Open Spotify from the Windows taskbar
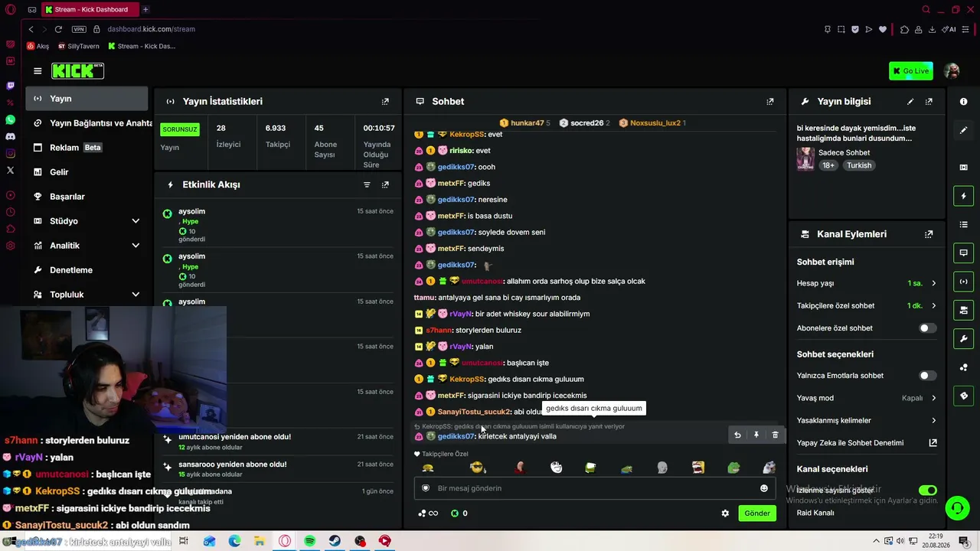980x551 pixels. click(309, 541)
